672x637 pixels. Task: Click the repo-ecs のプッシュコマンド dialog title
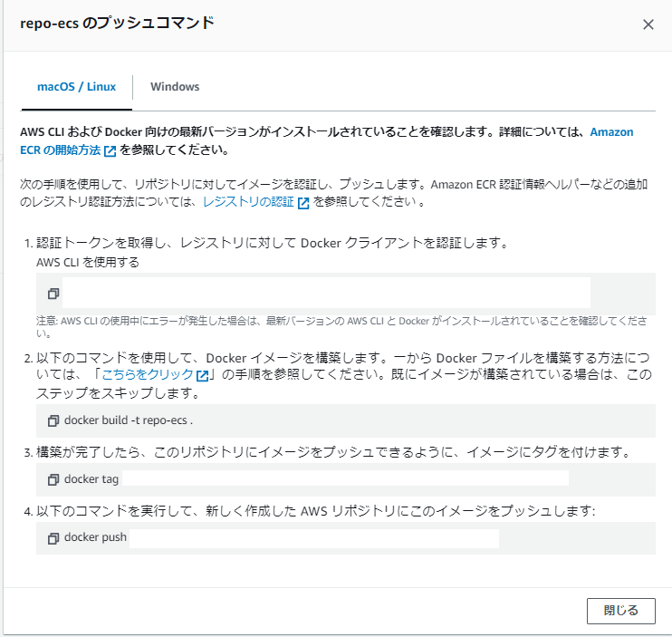[117, 23]
